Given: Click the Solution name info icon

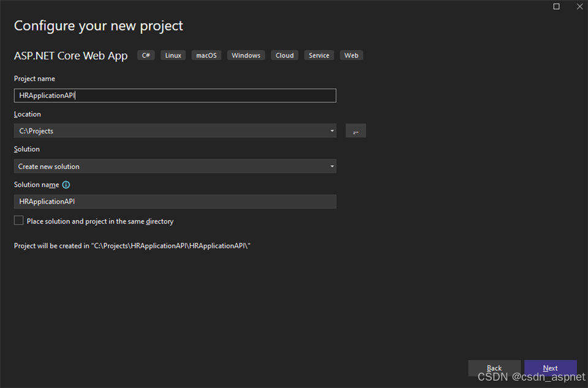Looking at the screenshot, I should coord(66,185).
